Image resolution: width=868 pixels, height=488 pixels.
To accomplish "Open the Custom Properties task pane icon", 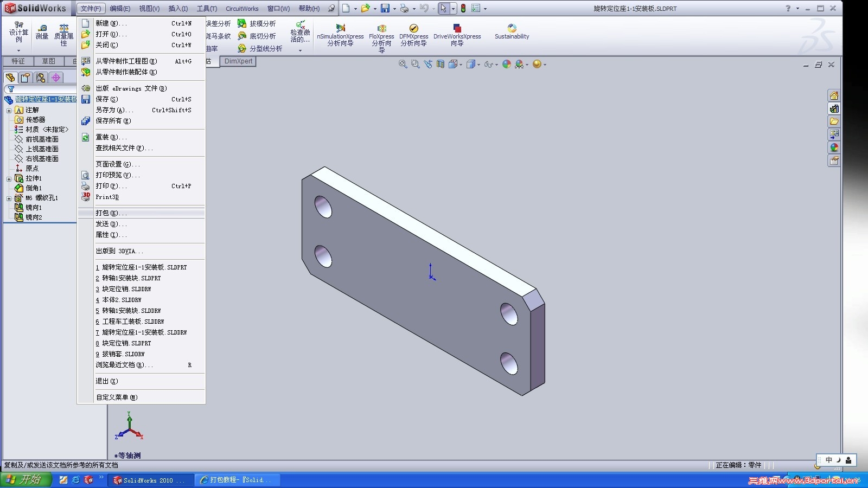I will click(834, 160).
